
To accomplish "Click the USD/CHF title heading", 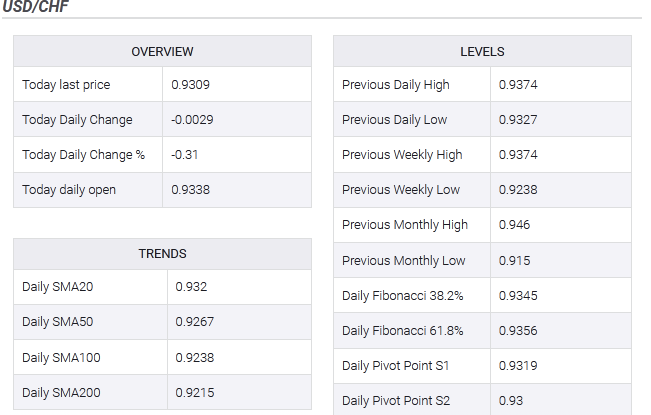I will (35, 6).
